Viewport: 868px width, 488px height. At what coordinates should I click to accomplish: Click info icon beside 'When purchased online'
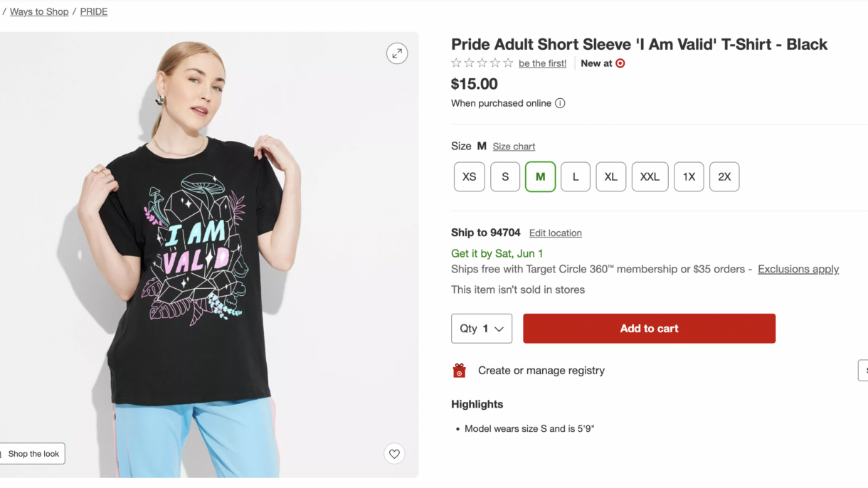[560, 103]
